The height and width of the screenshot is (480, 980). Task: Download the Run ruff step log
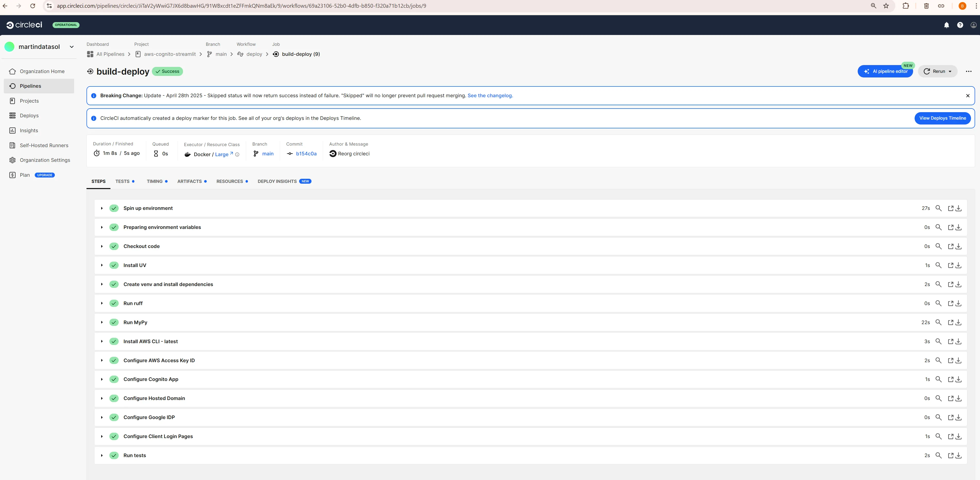tap(959, 303)
